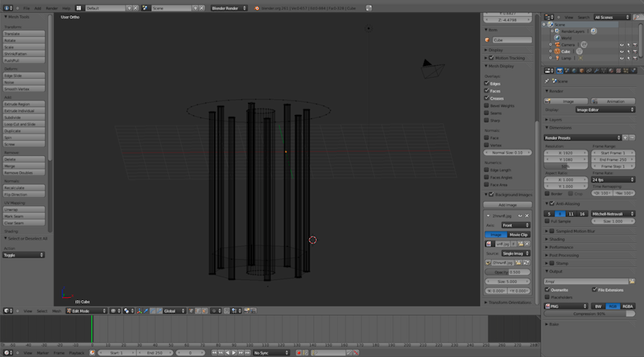Open the PNG file format dropdown
This screenshot has height=357, width=644.
(x=566, y=306)
